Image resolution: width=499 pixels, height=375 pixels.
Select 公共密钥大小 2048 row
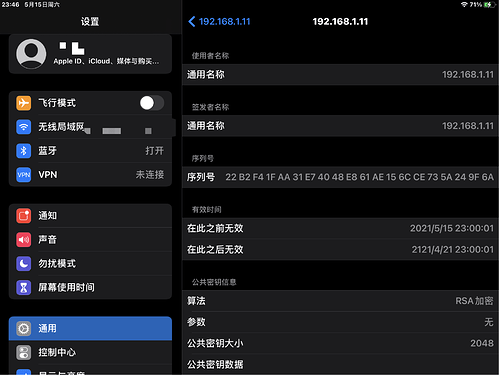tap(340, 343)
